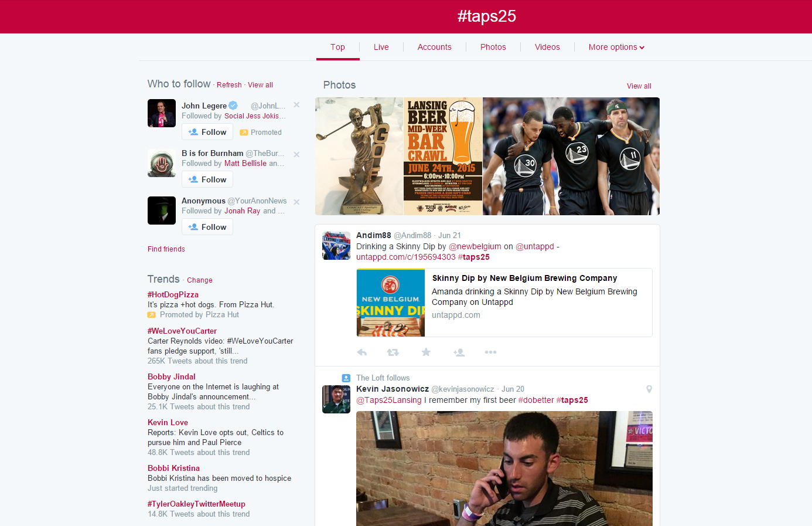Click the location pin on Kevin Jasonowicz's tweet
812x526 pixels.
point(649,389)
